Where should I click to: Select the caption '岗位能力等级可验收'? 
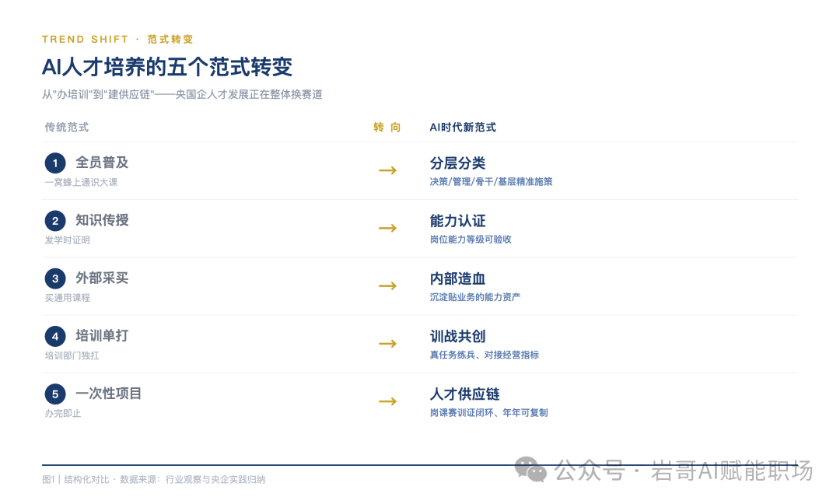click(x=471, y=240)
